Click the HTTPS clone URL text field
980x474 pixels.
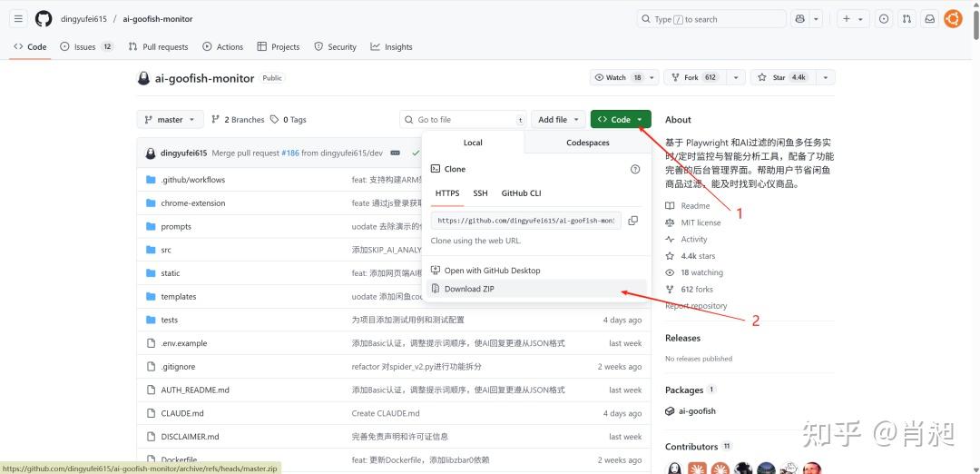[x=525, y=221]
